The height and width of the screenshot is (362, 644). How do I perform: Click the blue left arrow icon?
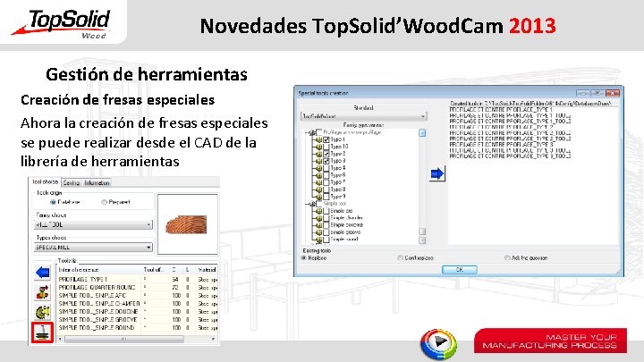[42, 272]
